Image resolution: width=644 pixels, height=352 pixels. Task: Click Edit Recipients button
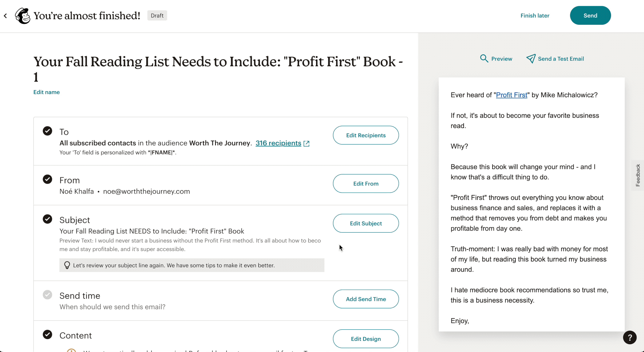click(366, 135)
